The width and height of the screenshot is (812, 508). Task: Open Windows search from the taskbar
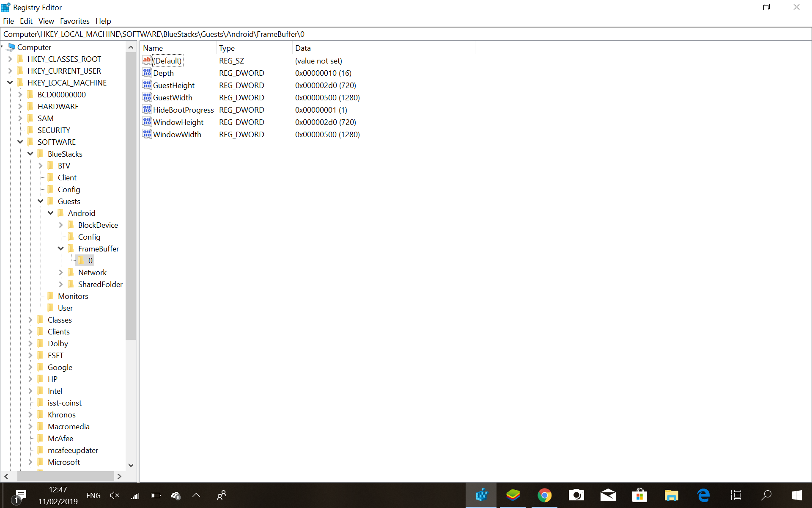tap(766, 495)
